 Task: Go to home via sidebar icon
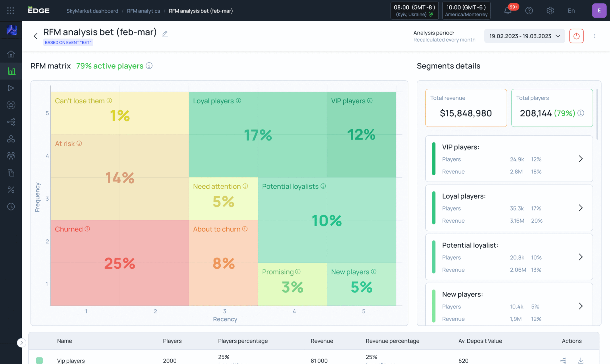[x=11, y=54]
